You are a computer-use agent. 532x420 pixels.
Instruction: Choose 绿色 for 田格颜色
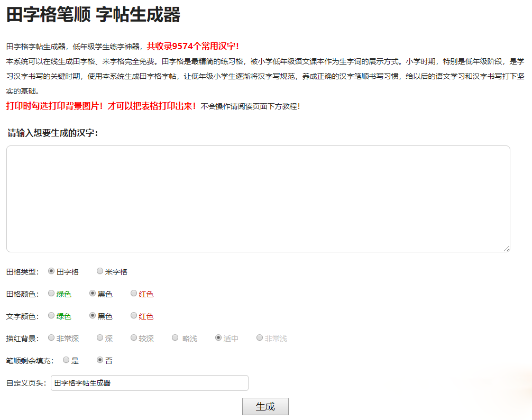[51, 294]
